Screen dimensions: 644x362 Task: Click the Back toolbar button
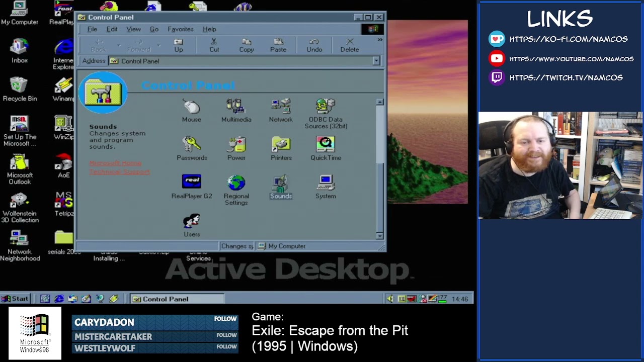coord(99,45)
